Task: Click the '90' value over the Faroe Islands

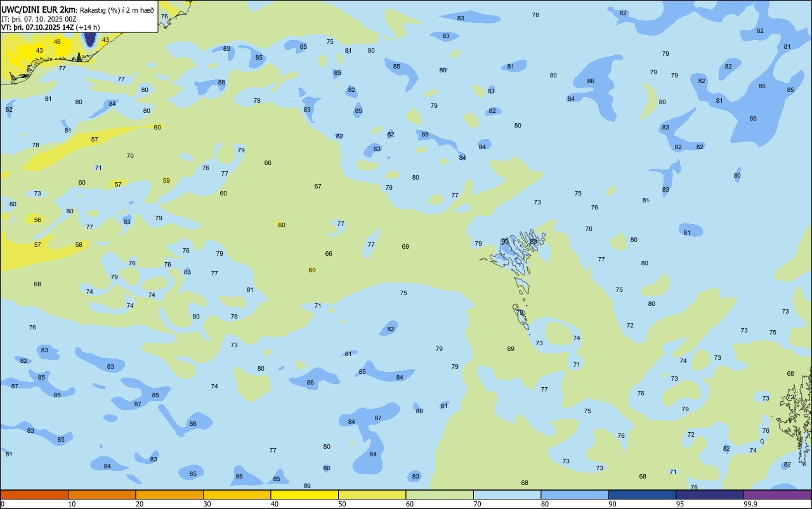Action: [x=505, y=242]
